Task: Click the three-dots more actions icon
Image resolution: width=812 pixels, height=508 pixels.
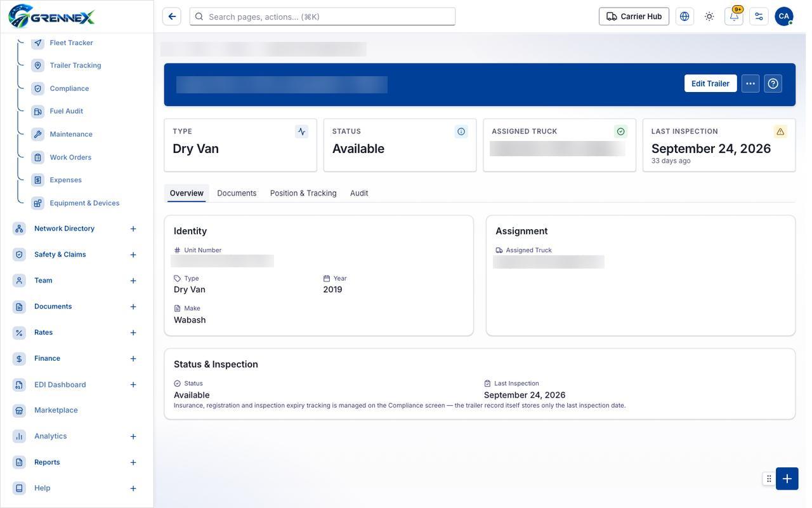Action: point(750,83)
